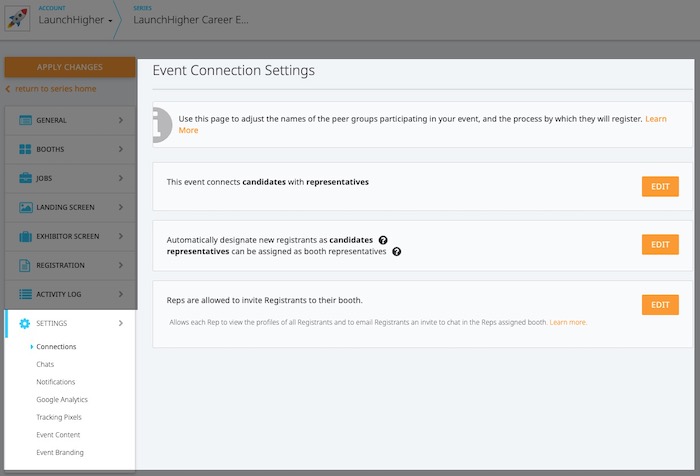Screen dimensions: 700x476
Task: Open Notifications settings
Action: pyautogui.click(x=56, y=382)
